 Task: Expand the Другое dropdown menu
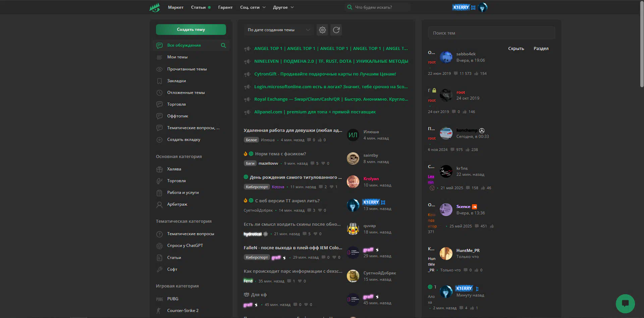coord(283,7)
